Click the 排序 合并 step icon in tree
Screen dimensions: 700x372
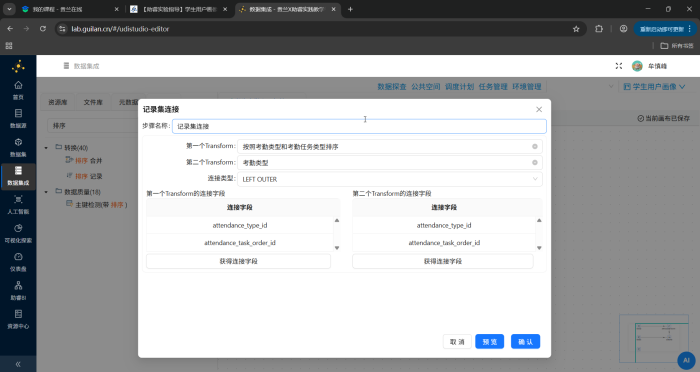point(69,160)
